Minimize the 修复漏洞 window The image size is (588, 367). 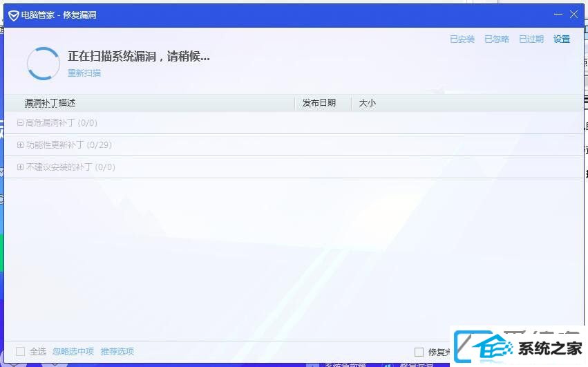(558, 15)
